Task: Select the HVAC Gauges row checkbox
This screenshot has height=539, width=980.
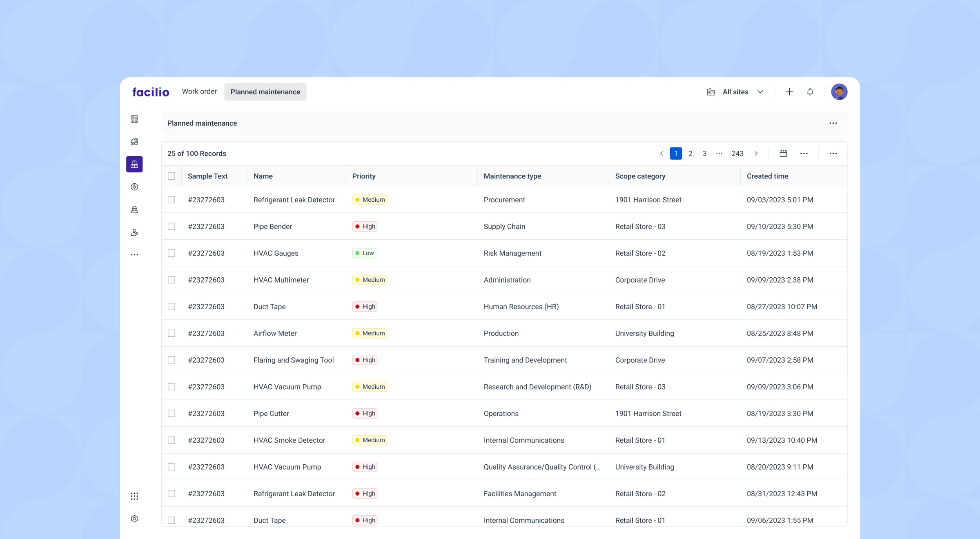Action: 171,253
